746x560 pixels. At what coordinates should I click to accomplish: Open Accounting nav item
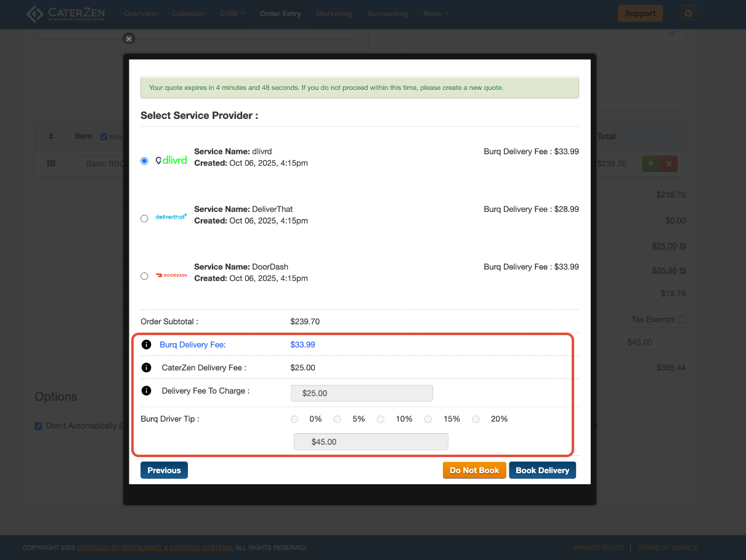point(387,14)
